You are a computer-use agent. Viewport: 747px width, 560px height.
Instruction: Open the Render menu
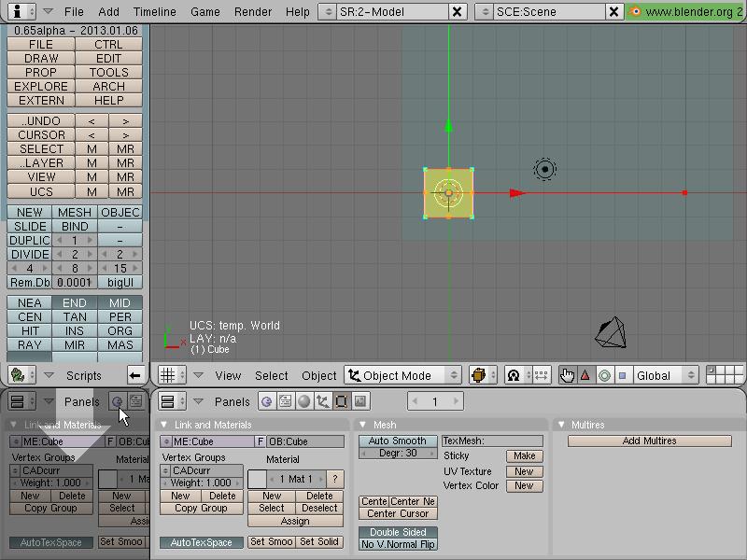253,11
